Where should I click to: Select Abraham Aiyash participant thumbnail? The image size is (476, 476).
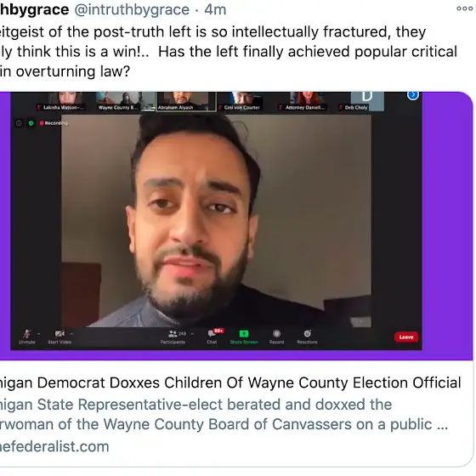186,101
